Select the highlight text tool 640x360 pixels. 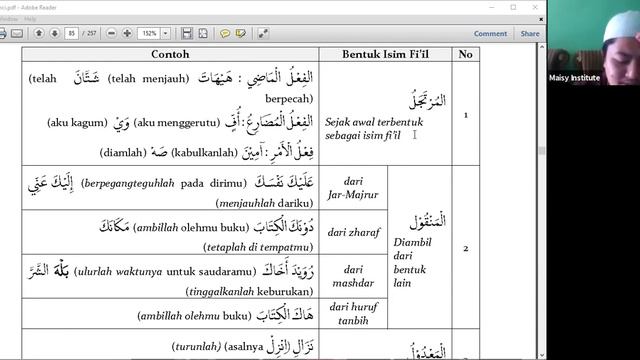240,33
